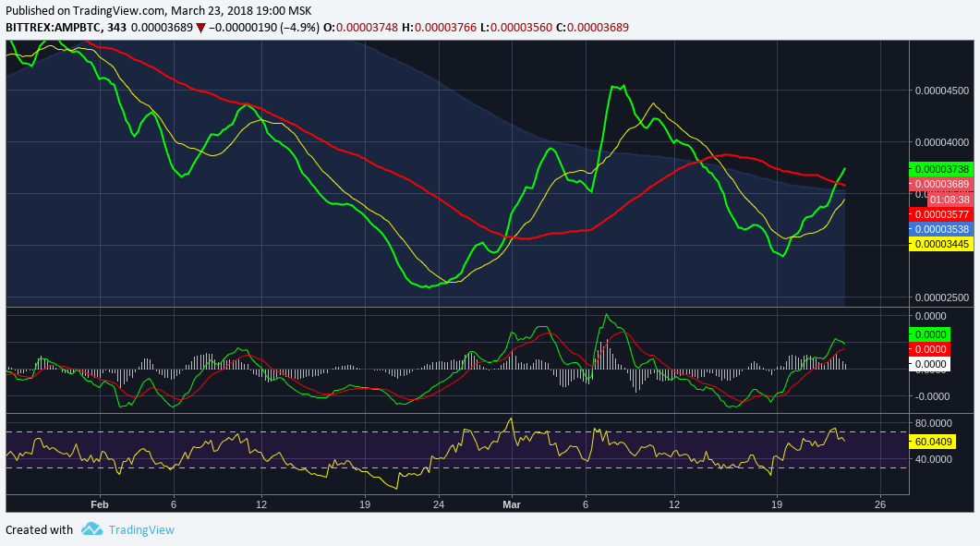
Task: Click the red down-triangle change indicator
Action: click(x=200, y=28)
